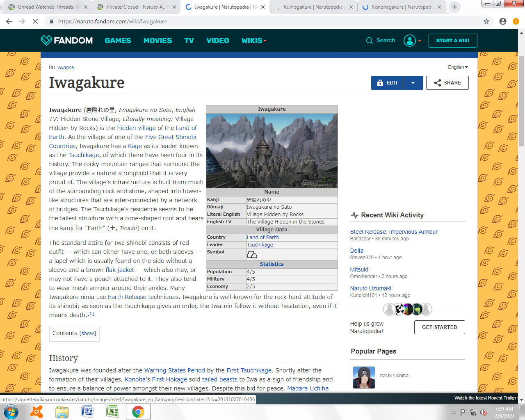Open the Land of Earth infobox link
This screenshot has height=420, width=525.
[x=262, y=237]
